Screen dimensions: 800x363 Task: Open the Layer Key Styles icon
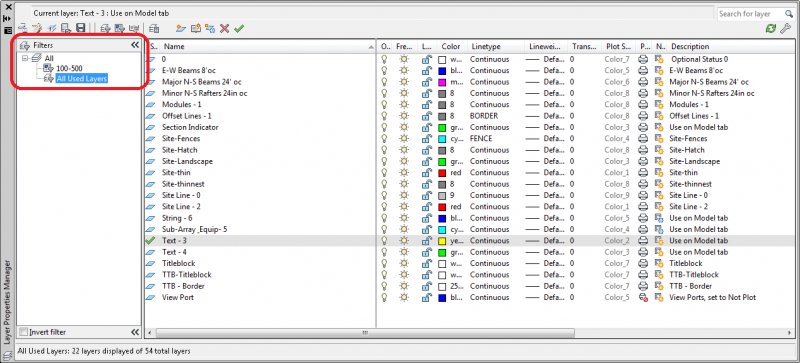pyautogui.click(x=37, y=28)
